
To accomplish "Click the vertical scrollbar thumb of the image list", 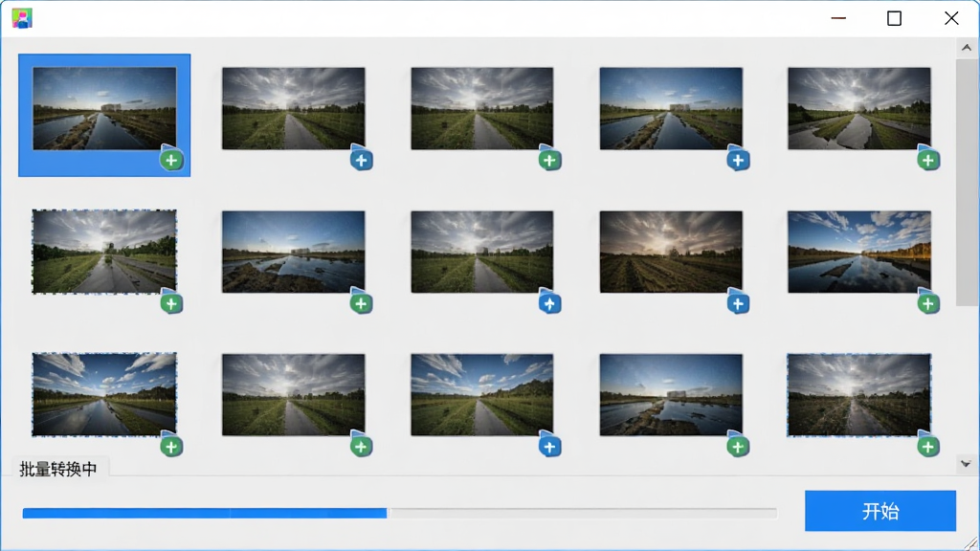I will (967, 182).
